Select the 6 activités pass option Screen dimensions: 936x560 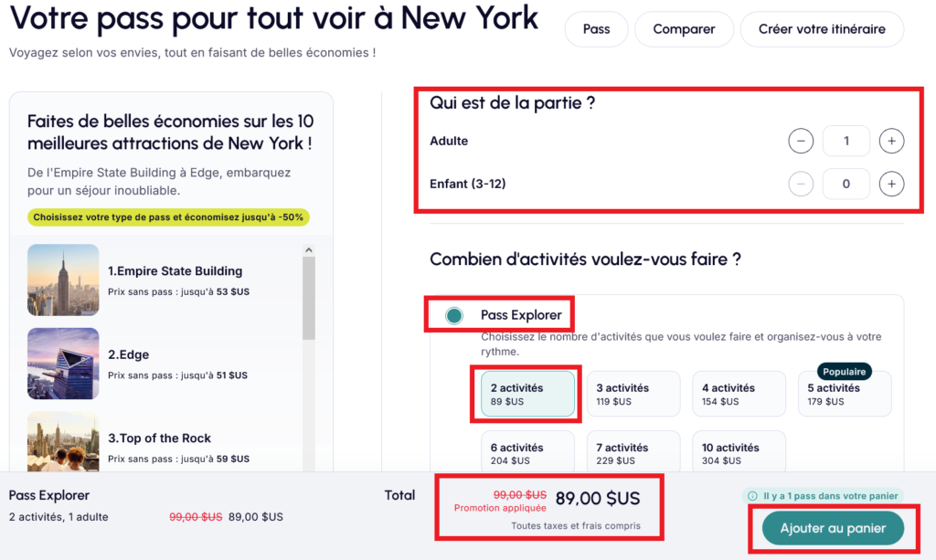pos(527,453)
